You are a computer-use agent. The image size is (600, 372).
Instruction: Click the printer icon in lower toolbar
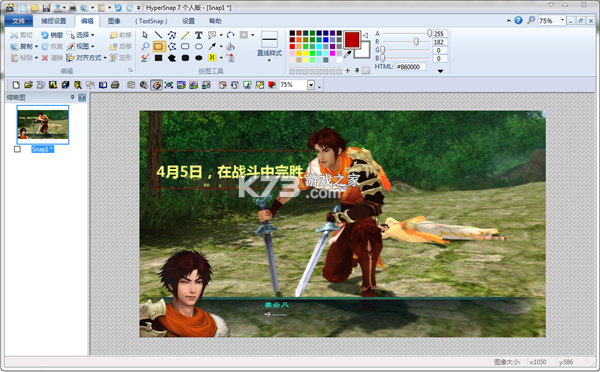tap(115, 85)
